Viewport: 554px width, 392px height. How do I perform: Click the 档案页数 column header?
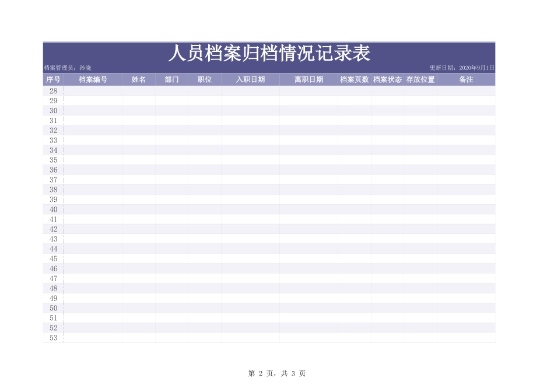tap(355, 79)
